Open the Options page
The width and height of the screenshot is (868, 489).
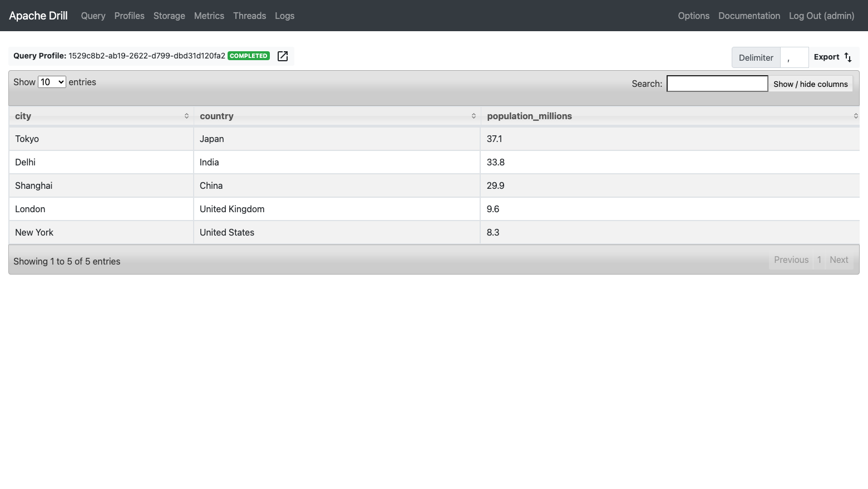[694, 16]
